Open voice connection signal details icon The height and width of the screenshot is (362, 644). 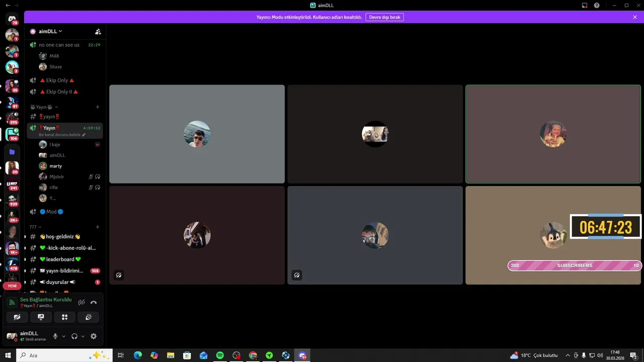[12, 303]
